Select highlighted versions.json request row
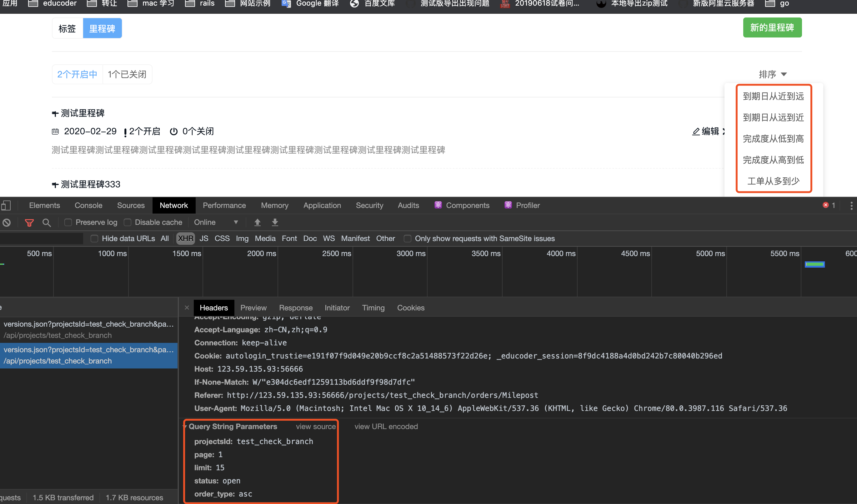The width and height of the screenshot is (857, 504). tap(89, 355)
